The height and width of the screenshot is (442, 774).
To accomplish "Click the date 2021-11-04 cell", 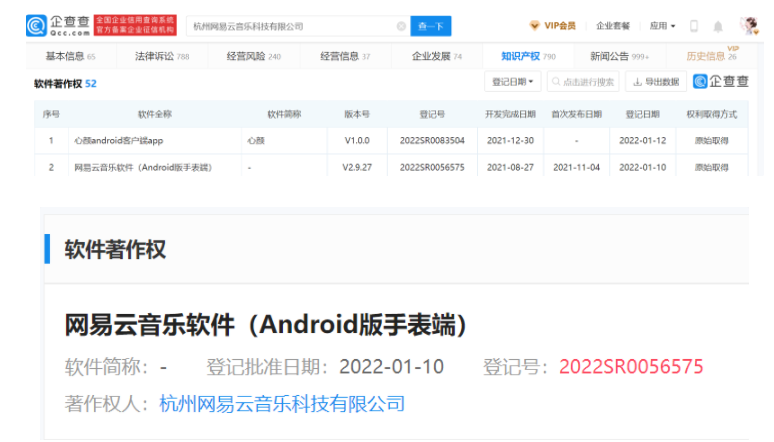I will [x=577, y=167].
